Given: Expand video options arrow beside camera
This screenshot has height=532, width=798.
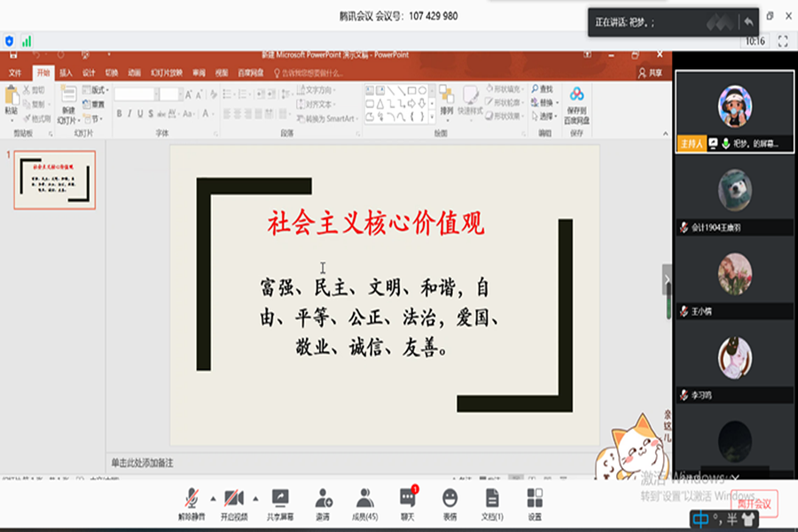Looking at the screenshot, I should coord(256,497).
